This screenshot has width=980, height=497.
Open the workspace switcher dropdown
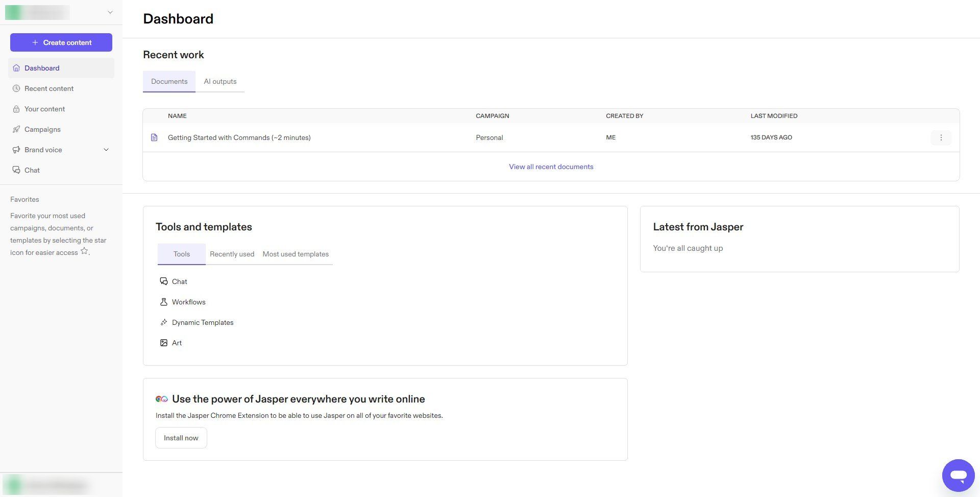coord(110,12)
